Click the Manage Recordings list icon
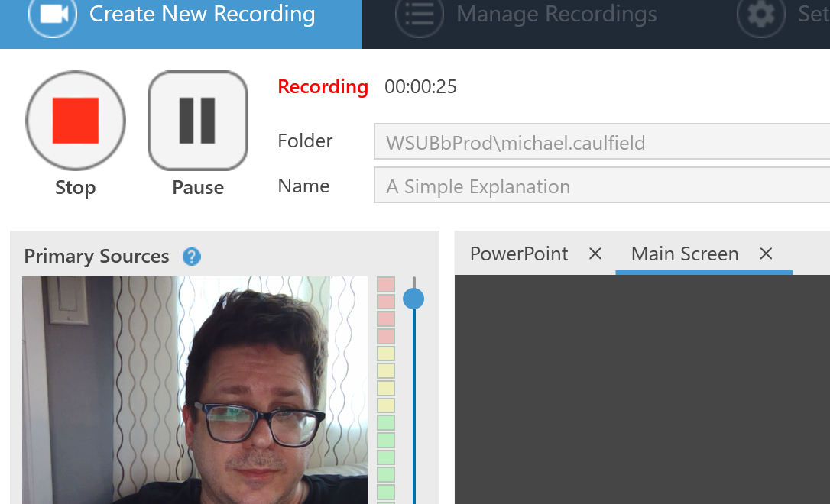 pyautogui.click(x=420, y=15)
